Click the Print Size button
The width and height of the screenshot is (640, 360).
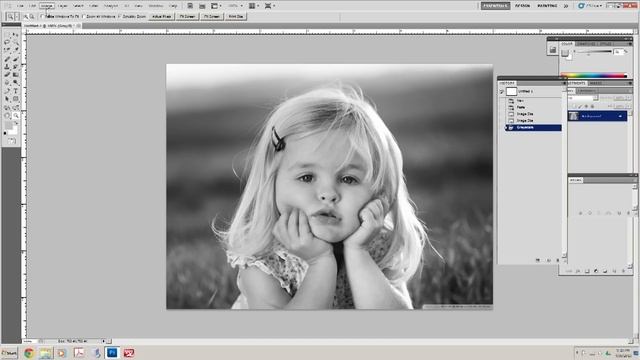pos(236,16)
